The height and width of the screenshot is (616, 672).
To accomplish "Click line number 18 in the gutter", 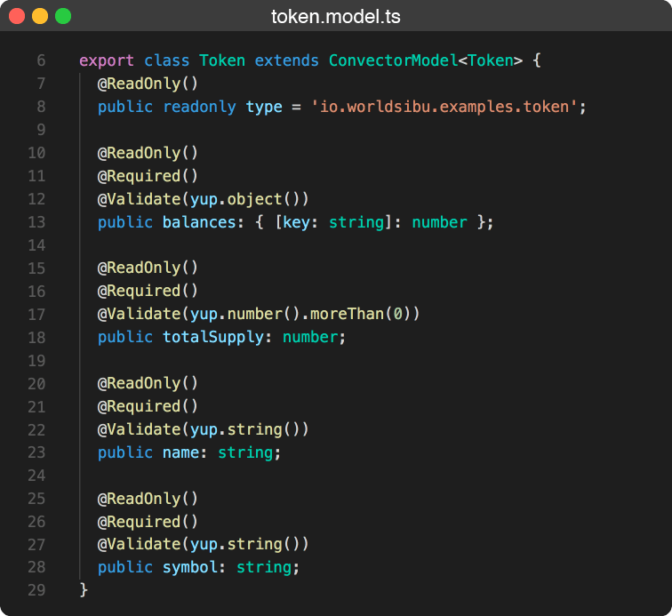I will point(36,338).
